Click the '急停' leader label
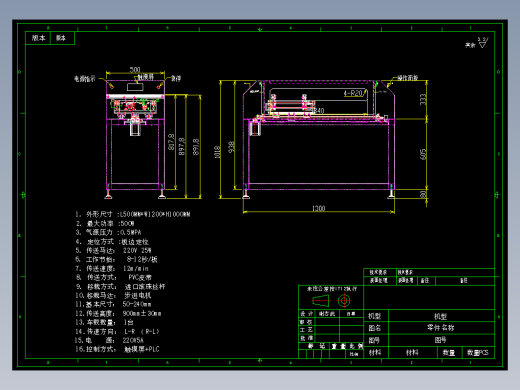 (x=176, y=79)
